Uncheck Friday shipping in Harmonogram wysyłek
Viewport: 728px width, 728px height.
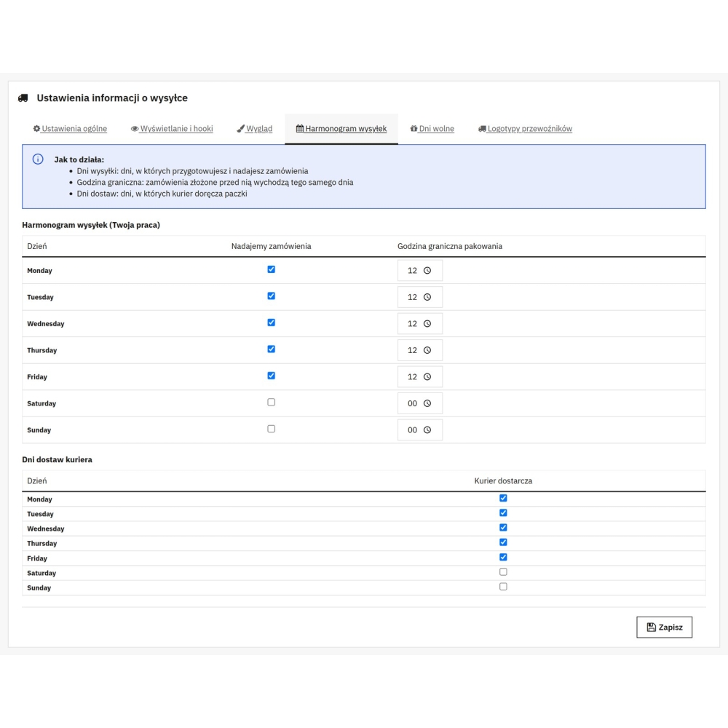[271, 376]
